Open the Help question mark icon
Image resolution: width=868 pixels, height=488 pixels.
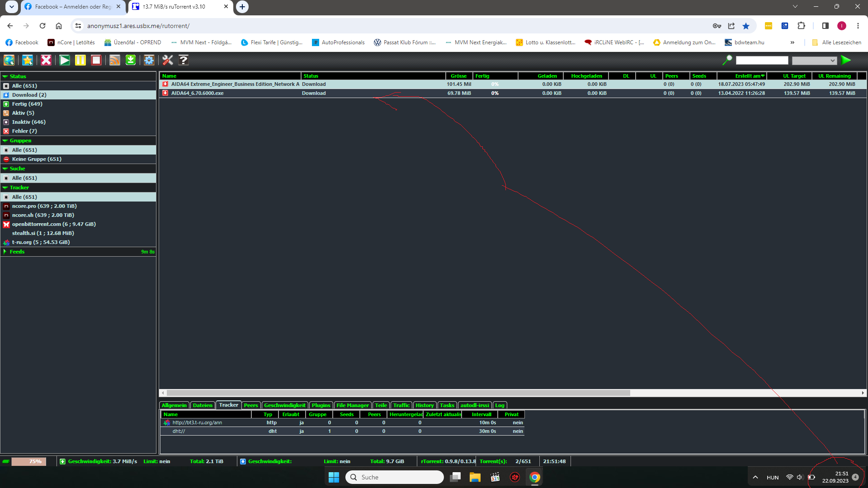(184, 60)
